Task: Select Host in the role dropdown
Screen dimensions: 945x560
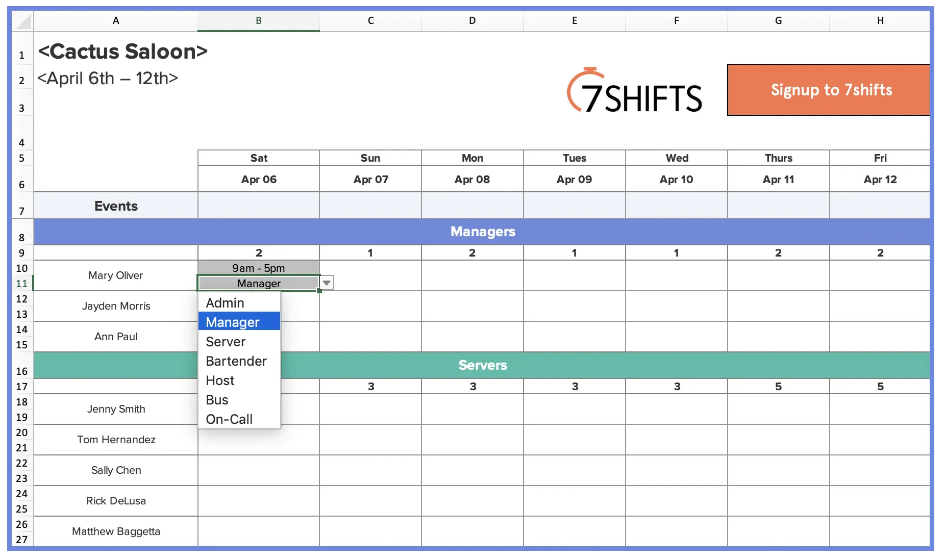Action: [x=219, y=380]
